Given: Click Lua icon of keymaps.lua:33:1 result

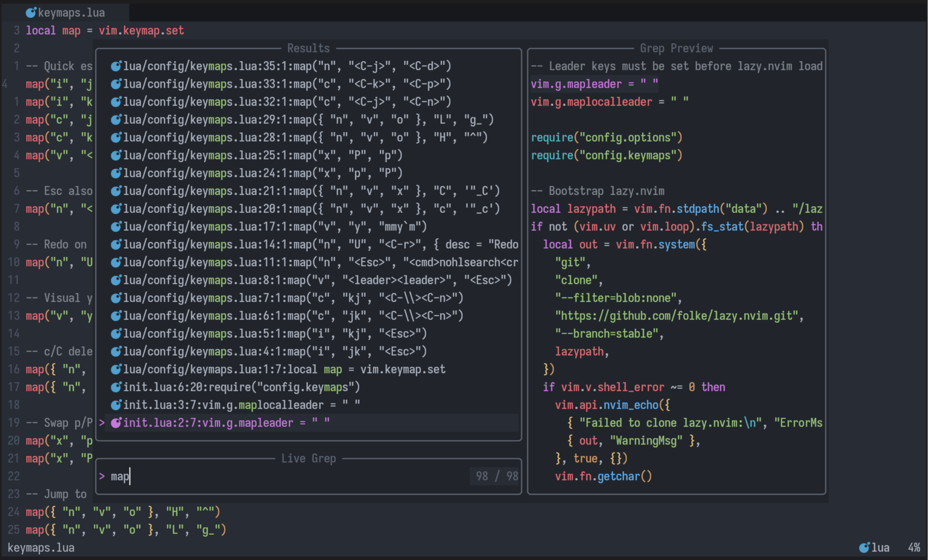Looking at the screenshot, I should [116, 84].
